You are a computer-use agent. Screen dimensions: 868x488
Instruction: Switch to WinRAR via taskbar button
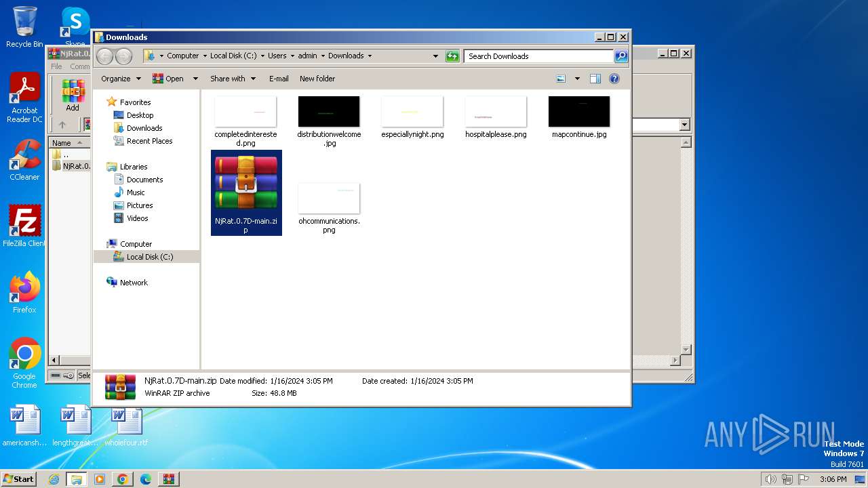click(x=169, y=479)
